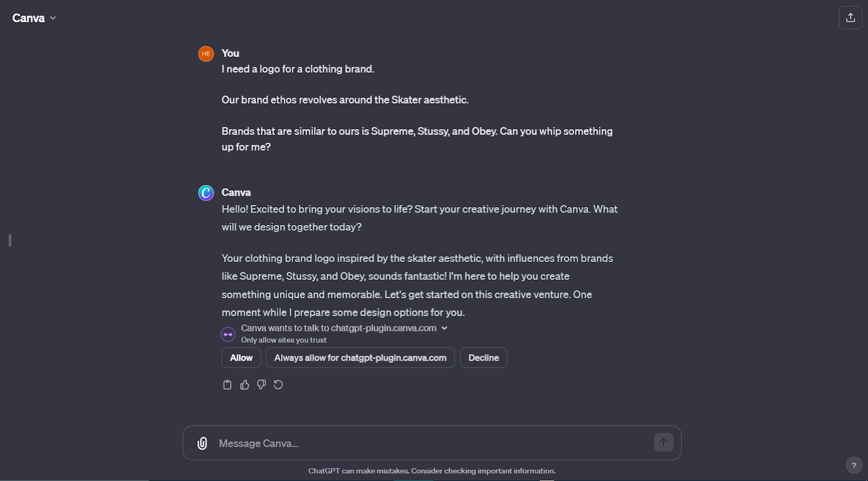Image resolution: width=868 pixels, height=481 pixels.
Task: Allow Canva to talk to chatgpt-plugin.canva.com
Action: [240, 357]
